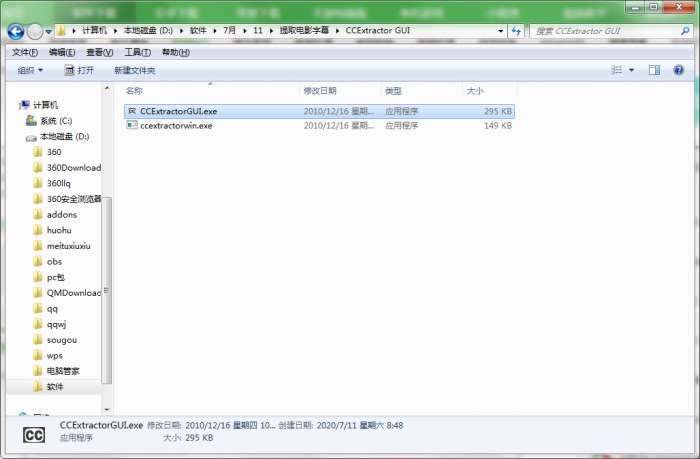The width and height of the screenshot is (700, 459).
Task: Click 7月 in the address breadcrumb
Action: coord(229,30)
